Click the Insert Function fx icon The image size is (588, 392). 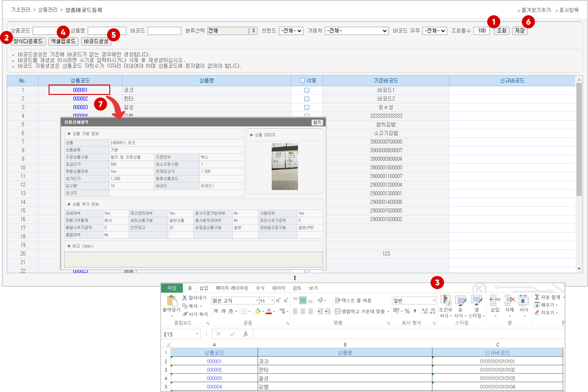tap(246, 334)
